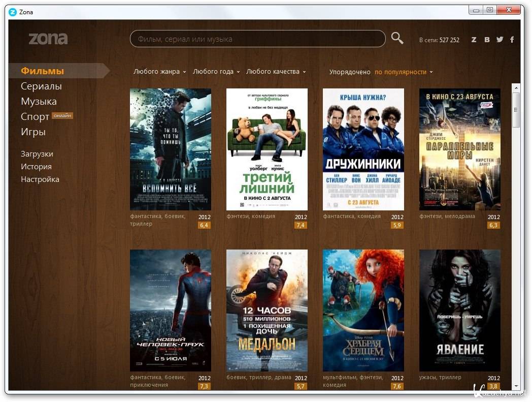This screenshot has width=532, height=402.
Task: Open the Загрузки downloads link
Action: pos(37,154)
